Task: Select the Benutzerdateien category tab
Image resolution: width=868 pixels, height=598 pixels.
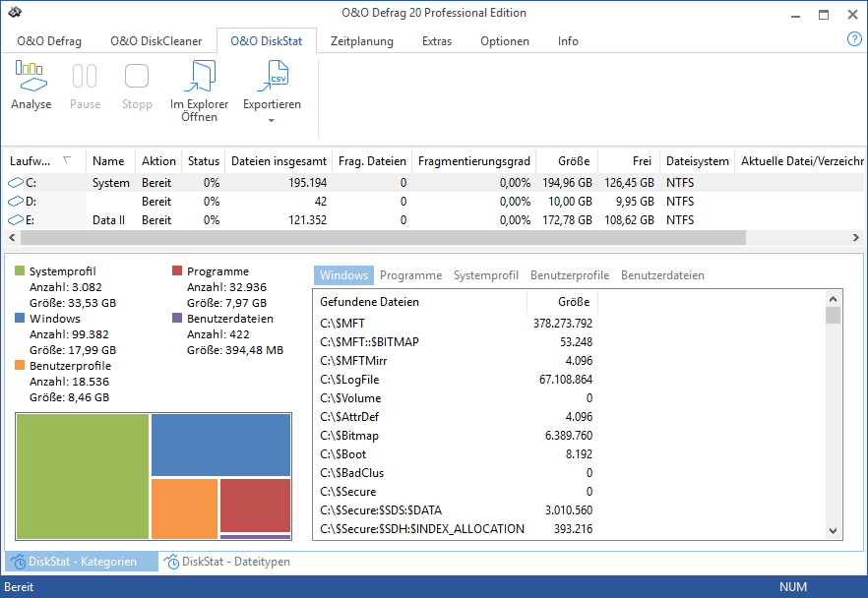Action: point(662,275)
